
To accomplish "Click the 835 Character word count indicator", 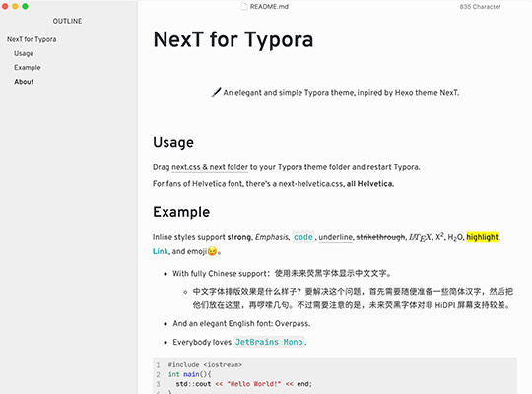I will (480, 7).
